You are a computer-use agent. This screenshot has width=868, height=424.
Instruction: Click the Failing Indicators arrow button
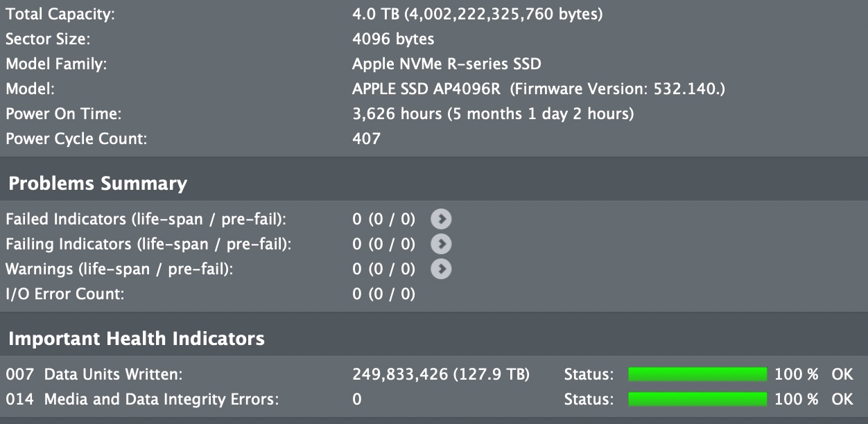(x=441, y=244)
